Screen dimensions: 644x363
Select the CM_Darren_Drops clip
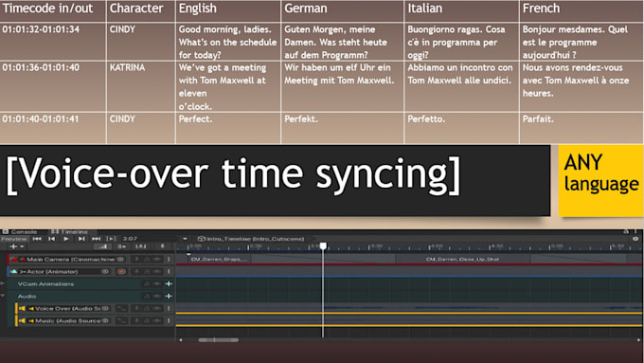coord(219,260)
